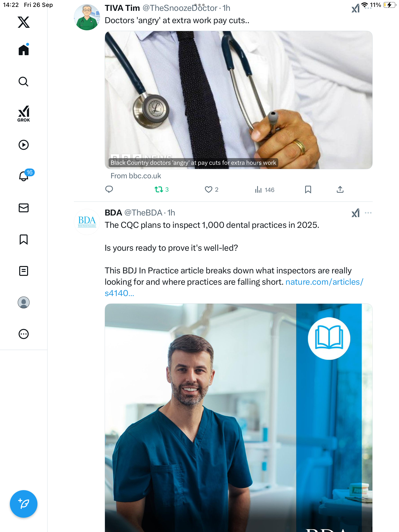
Task: Toggle bookmark on TIVA Tim's post
Action: 308,189
